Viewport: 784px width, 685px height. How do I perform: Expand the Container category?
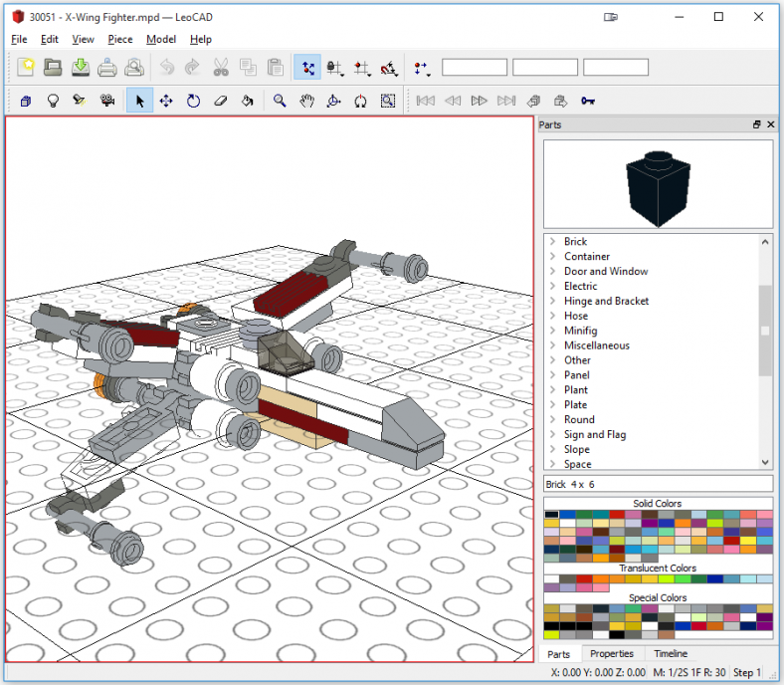coord(552,256)
